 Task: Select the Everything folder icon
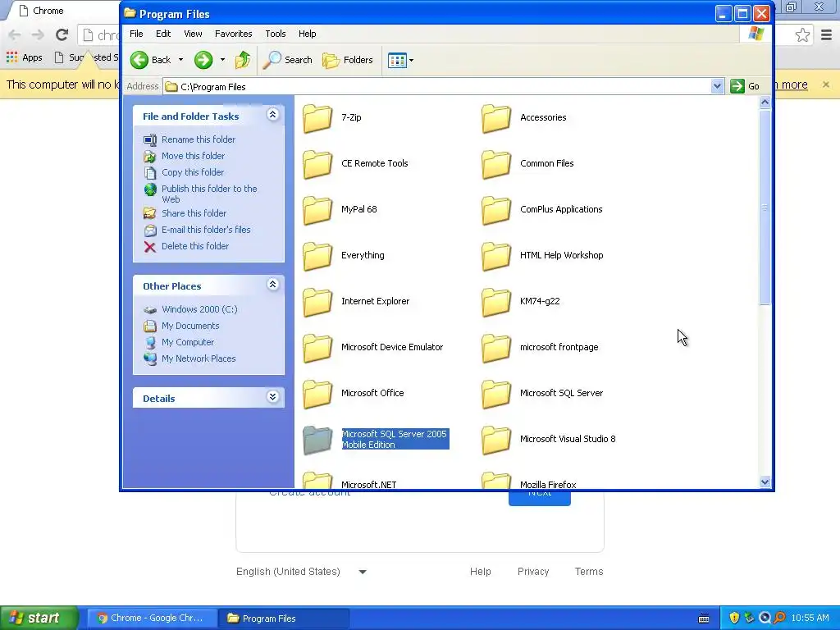pos(317,257)
